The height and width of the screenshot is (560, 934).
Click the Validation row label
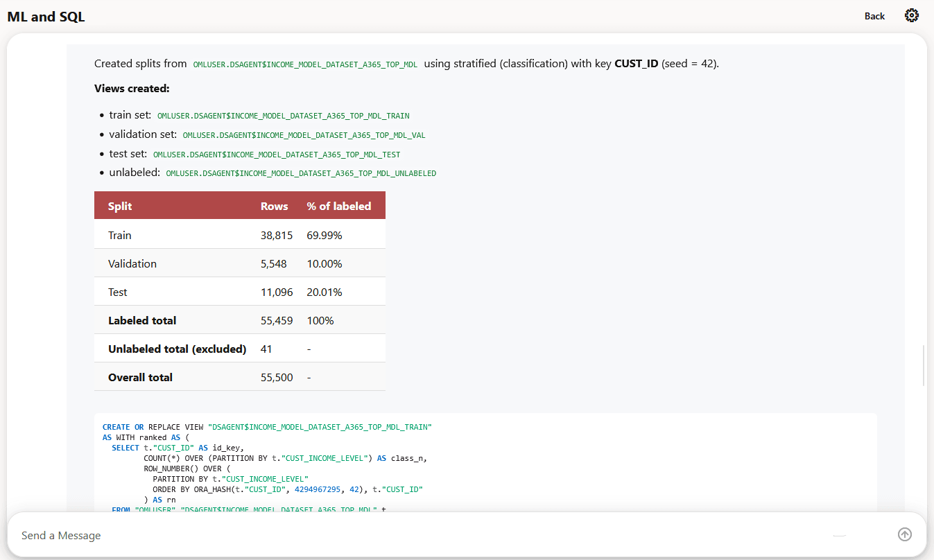[x=132, y=263]
